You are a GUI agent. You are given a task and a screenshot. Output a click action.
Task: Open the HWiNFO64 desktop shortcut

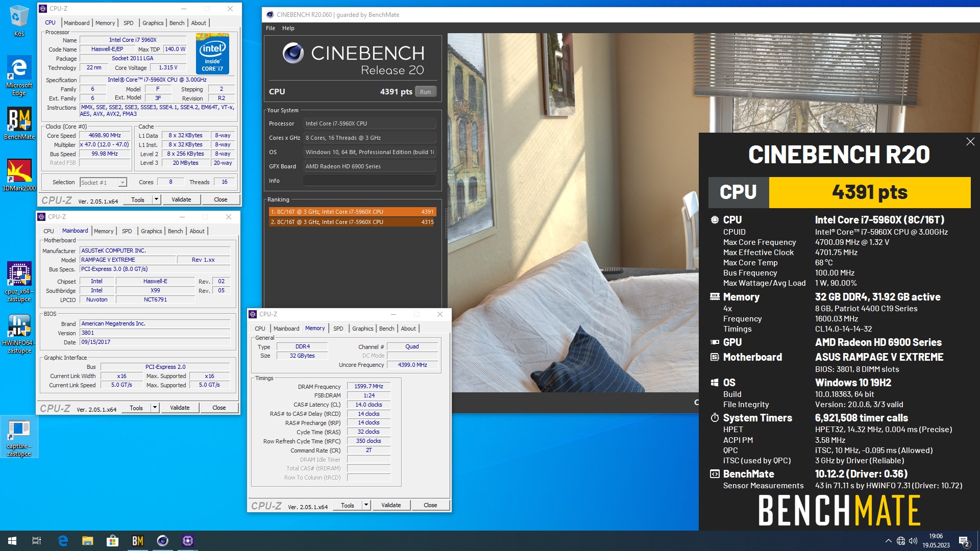(x=19, y=333)
